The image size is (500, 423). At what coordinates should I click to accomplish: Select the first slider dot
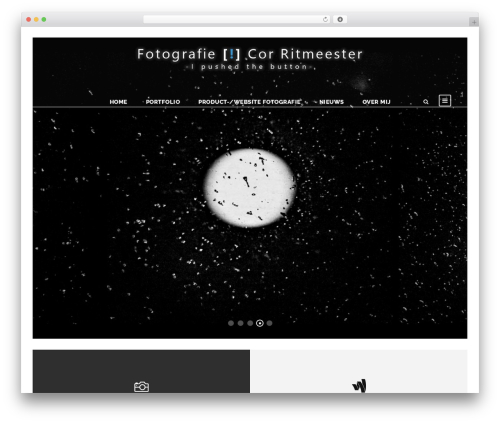(231, 323)
